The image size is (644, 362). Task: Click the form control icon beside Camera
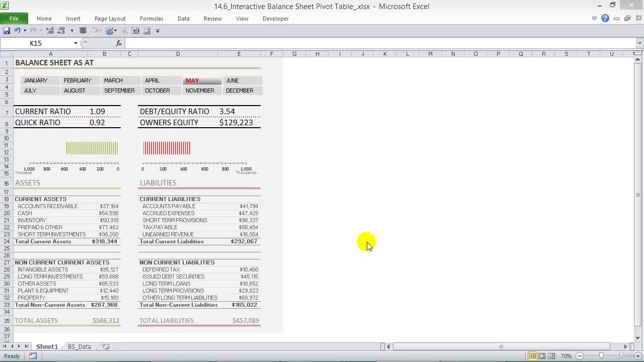pyautogui.click(x=147, y=31)
